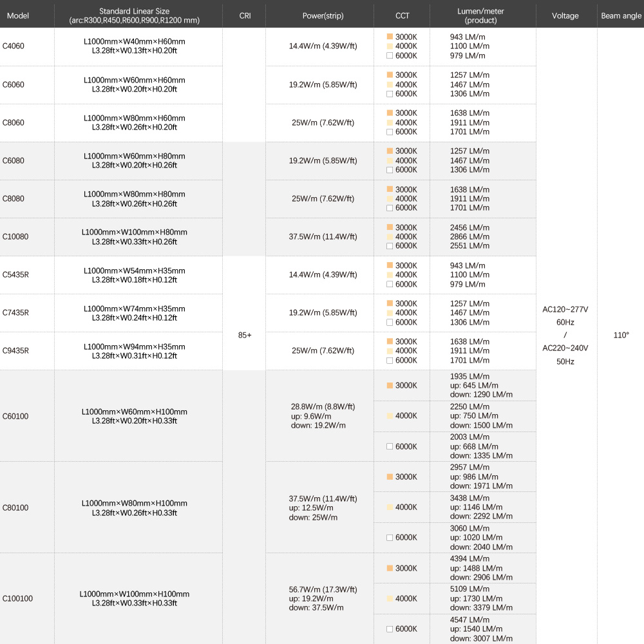Select the 6000K swatch in the C80100 row
This screenshot has width=644, height=644.
point(390,538)
